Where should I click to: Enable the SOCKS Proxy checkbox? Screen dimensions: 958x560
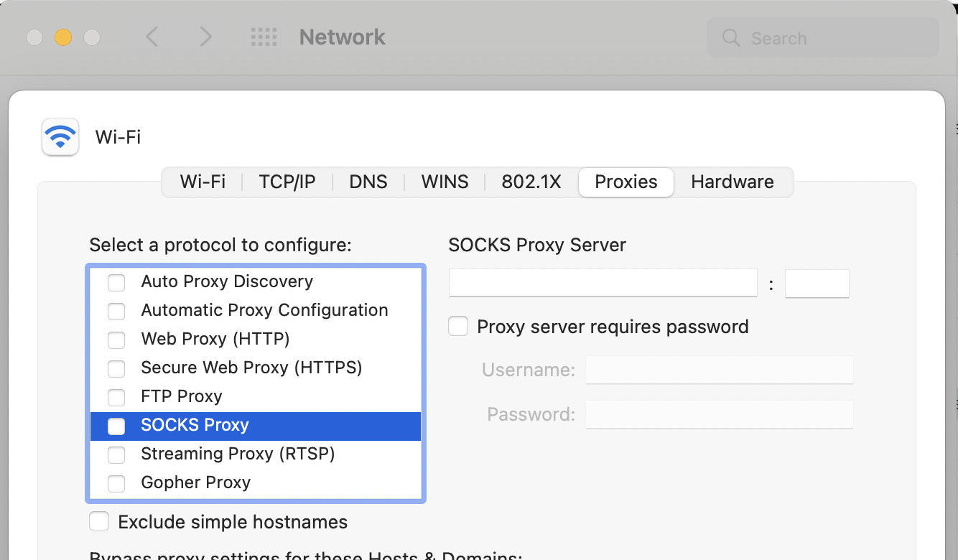pyautogui.click(x=116, y=426)
